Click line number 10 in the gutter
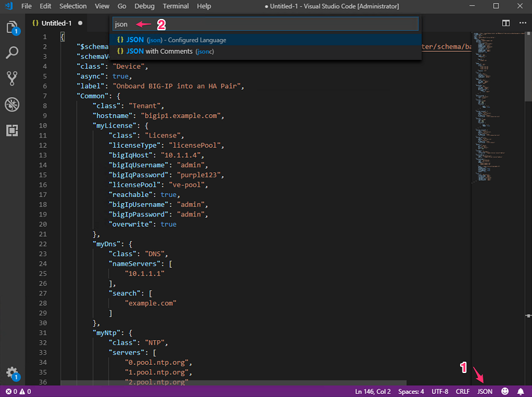This screenshot has width=532, height=397. (x=43, y=126)
